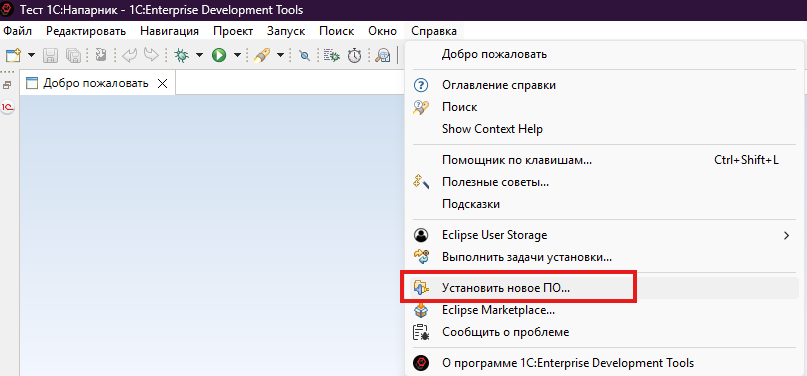Viewport: 807px width, 376px height.
Task: Click the restore views icon on left edge
Action: (7, 85)
